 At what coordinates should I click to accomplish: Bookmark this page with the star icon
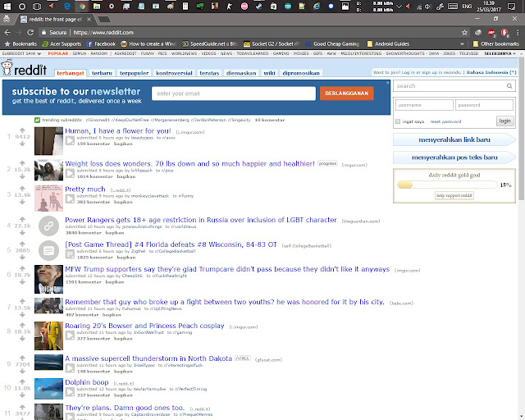click(x=464, y=33)
